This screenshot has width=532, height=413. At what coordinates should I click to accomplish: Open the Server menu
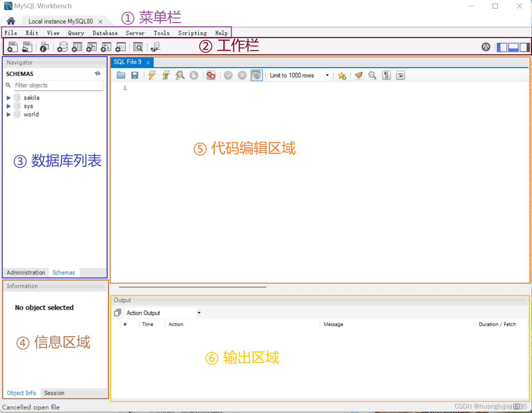(x=135, y=33)
